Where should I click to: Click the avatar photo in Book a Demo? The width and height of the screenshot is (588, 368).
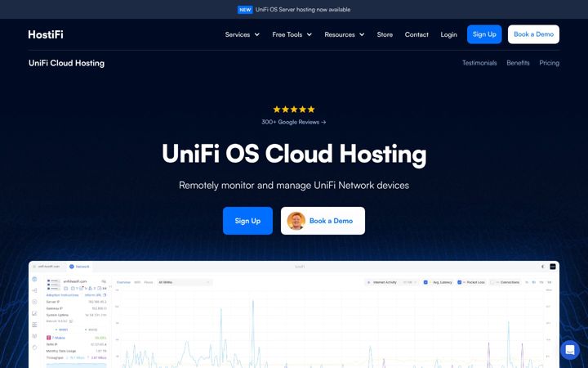click(x=296, y=221)
